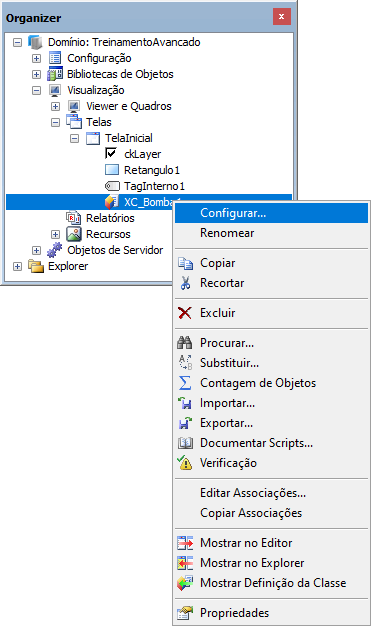Click the ckLayer checkbox icon

click(x=111, y=153)
